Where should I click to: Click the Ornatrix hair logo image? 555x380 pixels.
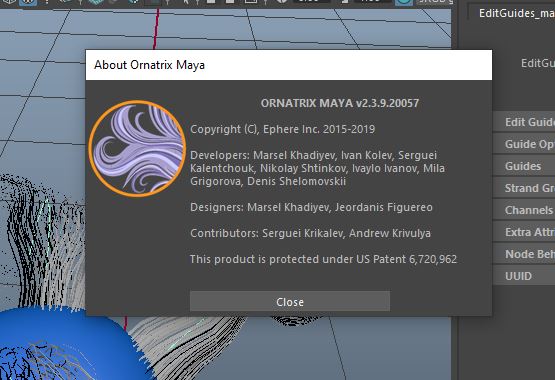tap(137, 148)
